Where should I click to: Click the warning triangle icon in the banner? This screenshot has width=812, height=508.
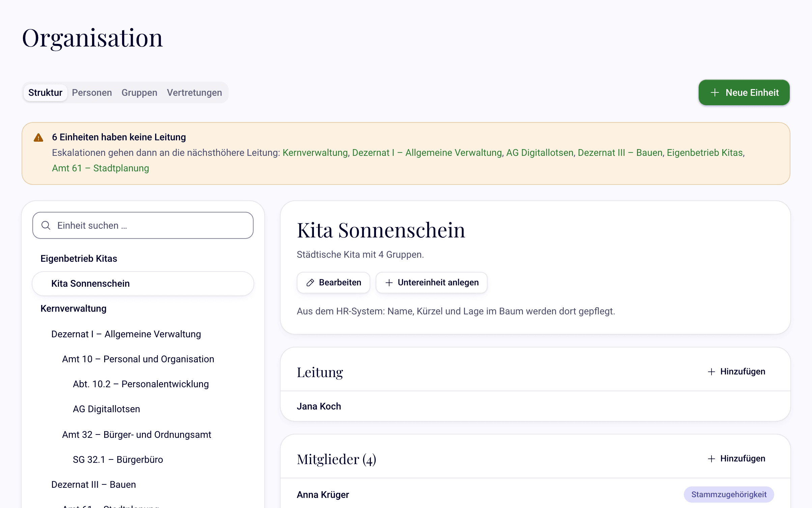(38, 138)
